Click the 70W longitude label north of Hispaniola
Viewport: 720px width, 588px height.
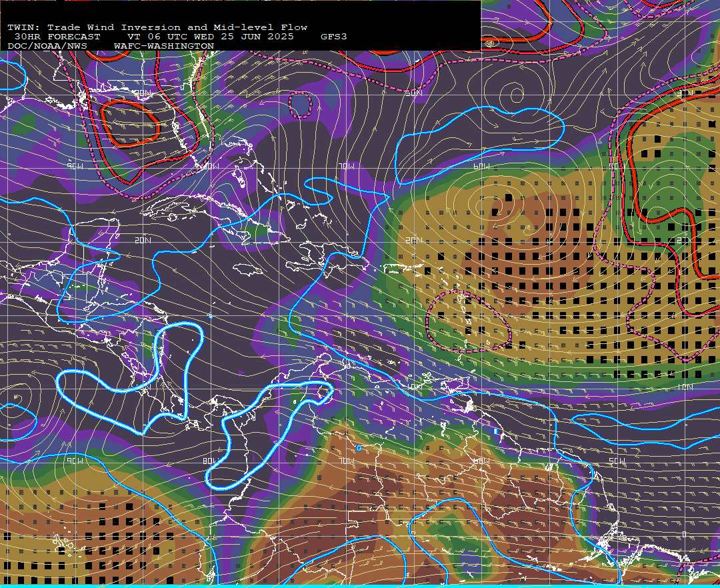tap(347, 167)
